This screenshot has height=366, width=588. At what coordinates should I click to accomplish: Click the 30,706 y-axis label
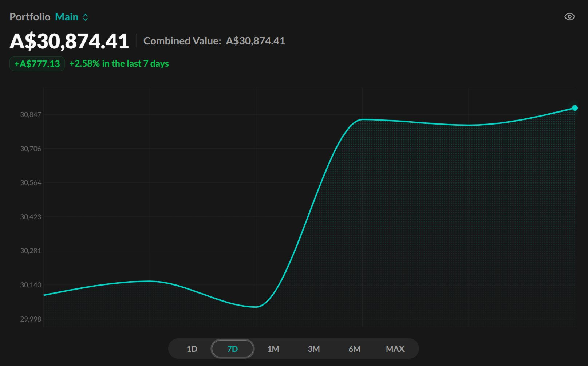(31, 149)
